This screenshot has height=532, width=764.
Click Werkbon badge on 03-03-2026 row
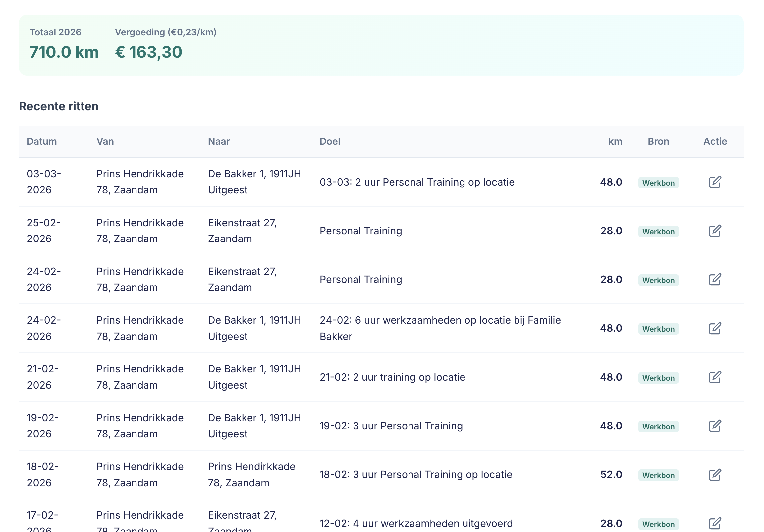(658, 183)
